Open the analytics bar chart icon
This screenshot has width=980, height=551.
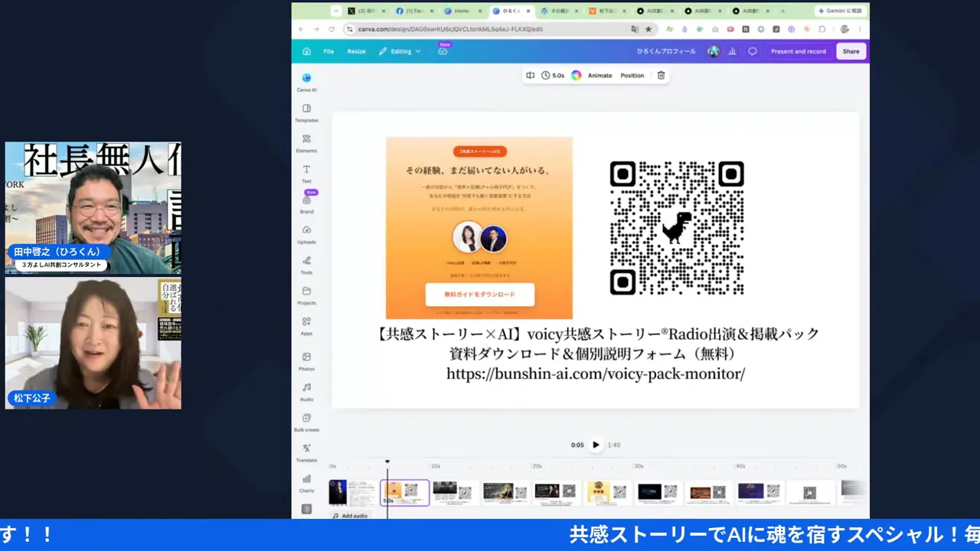pyautogui.click(x=732, y=51)
